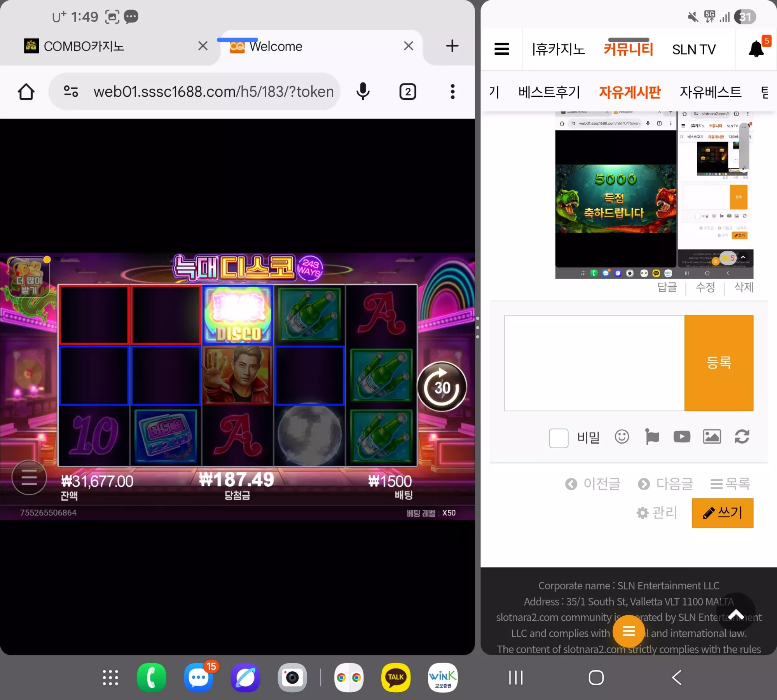The image size is (777, 700).
Task: Delete the comment with 삭제
Action: tap(744, 287)
